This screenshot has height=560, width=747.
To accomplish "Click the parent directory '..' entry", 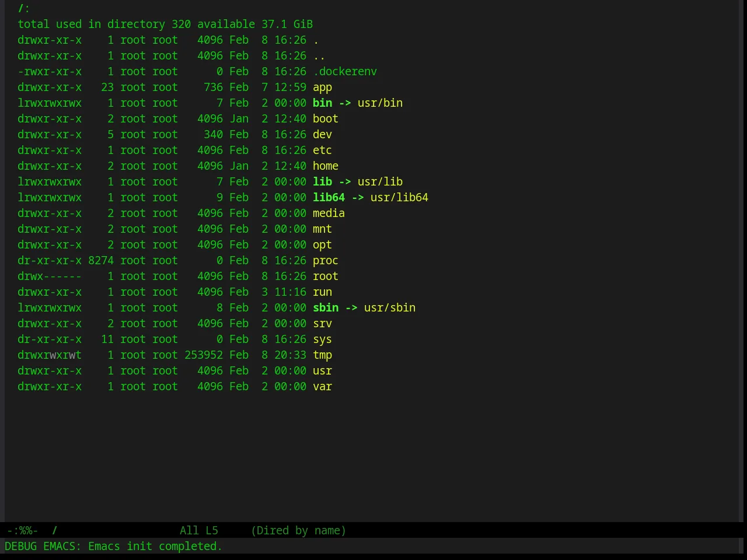I will point(319,56).
